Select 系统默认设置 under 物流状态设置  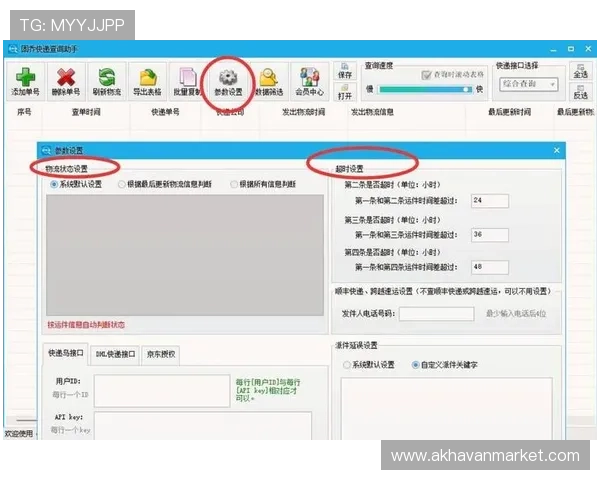tap(54, 184)
